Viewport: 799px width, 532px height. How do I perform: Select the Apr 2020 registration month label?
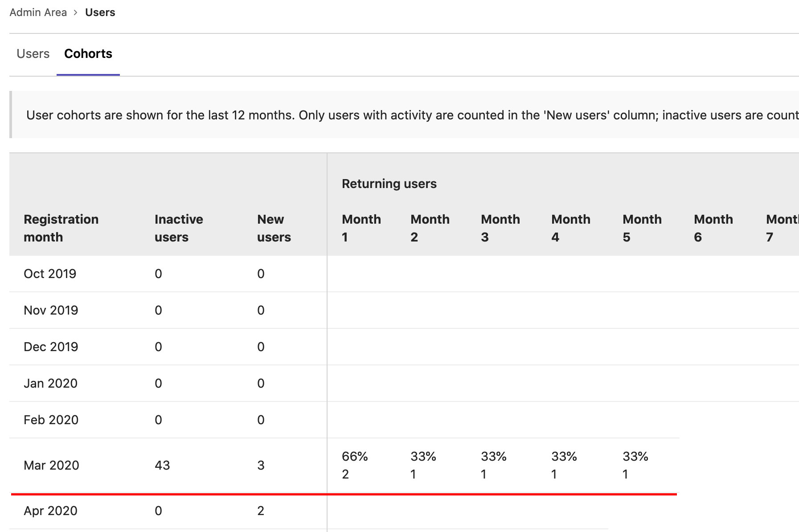50,511
